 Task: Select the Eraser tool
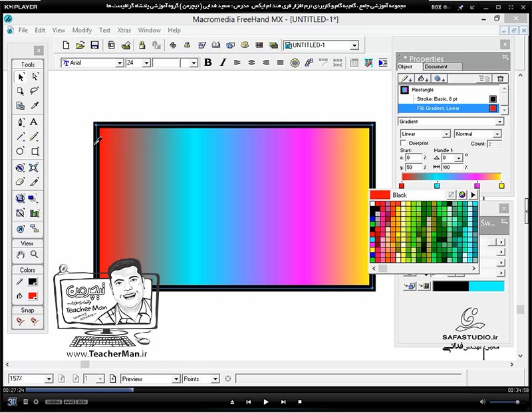coord(21,182)
